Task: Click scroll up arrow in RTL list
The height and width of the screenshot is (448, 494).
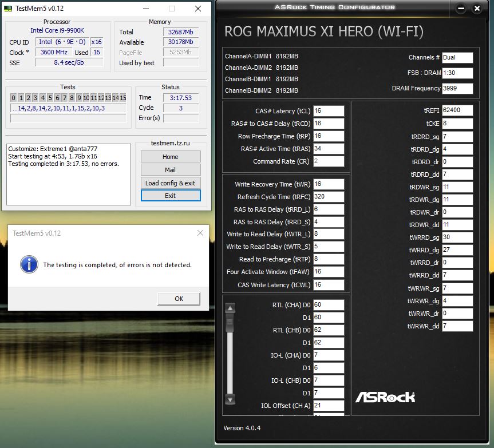Action: point(230,308)
